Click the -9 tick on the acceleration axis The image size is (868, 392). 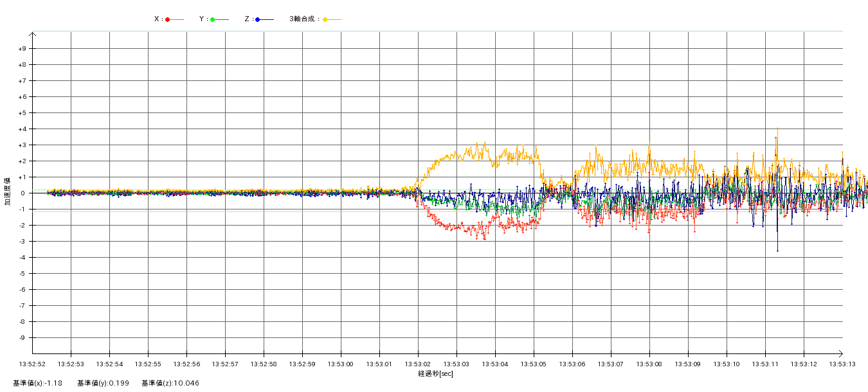[22, 338]
